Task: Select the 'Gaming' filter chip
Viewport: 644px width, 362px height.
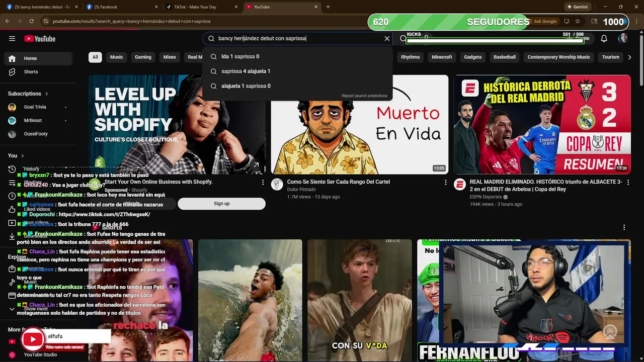Action: pyautogui.click(x=143, y=57)
